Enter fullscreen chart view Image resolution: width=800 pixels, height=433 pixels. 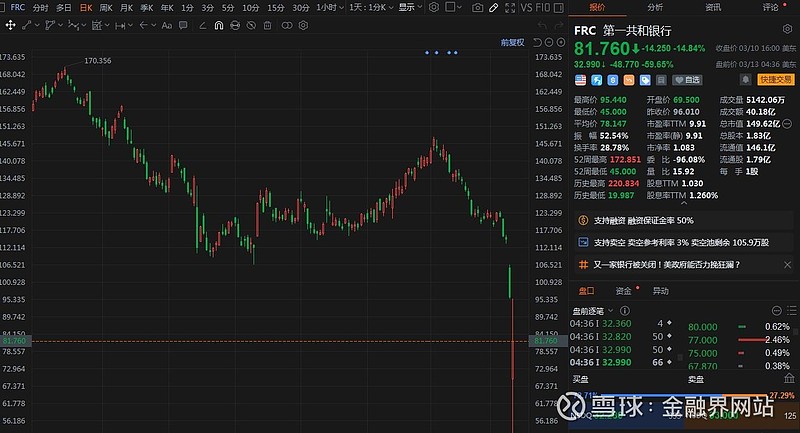[510, 8]
